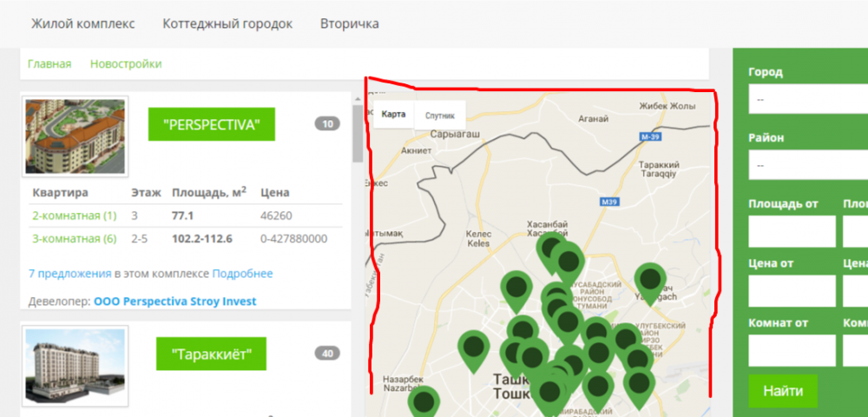The height and width of the screenshot is (417, 868).
Task: Click the map marker under Хасанбай label
Action: 551,251
